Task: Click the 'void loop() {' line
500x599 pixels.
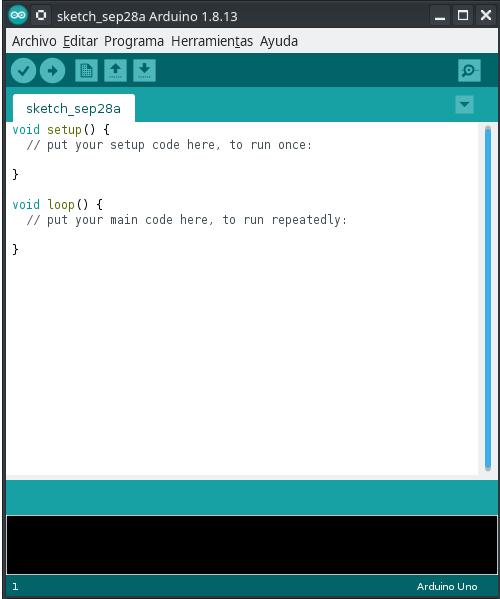Action: coord(58,205)
